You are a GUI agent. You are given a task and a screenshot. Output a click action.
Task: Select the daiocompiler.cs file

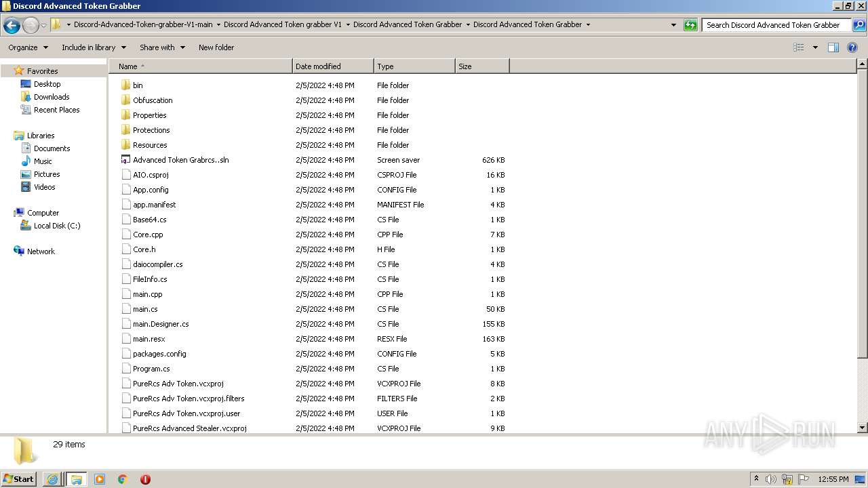[x=157, y=264]
